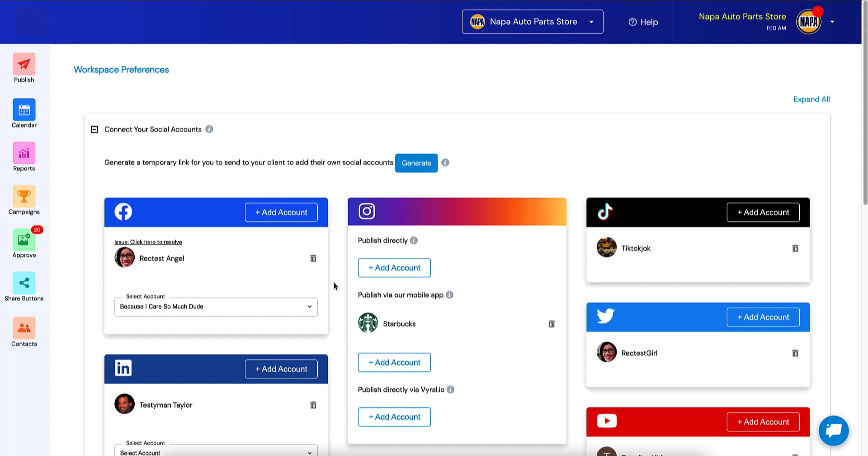Open Contacts from the sidebar
This screenshot has width=868, height=456.
[24, 328]
